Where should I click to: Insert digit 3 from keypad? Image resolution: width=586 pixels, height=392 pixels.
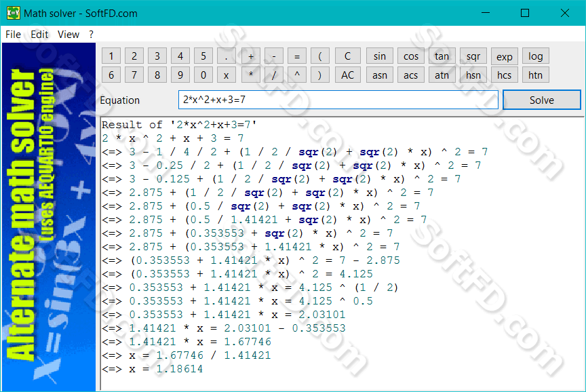(x=157, y=56)
